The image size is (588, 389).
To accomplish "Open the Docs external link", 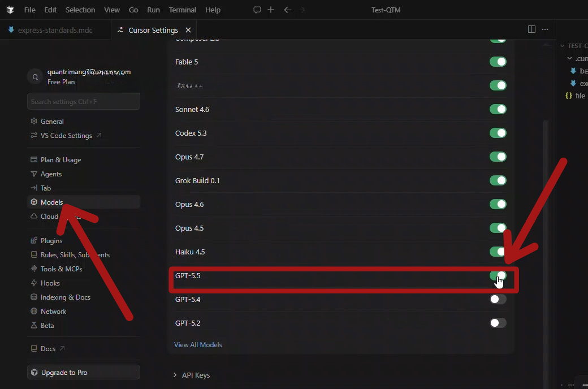I will click(x=47, y=348).
